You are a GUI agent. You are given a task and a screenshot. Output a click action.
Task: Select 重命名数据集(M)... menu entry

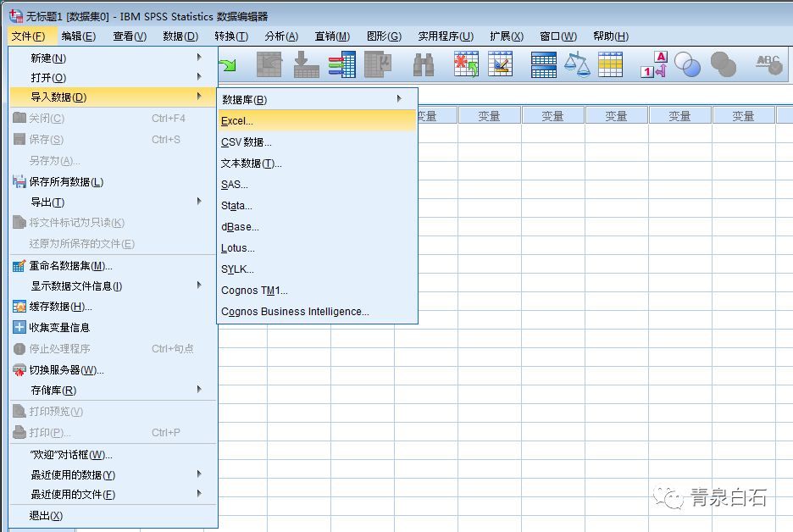tap(114, 265)
